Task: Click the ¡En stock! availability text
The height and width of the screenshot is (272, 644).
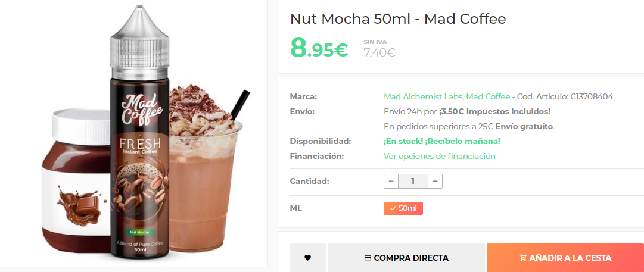Action: [x=442, y=141]
